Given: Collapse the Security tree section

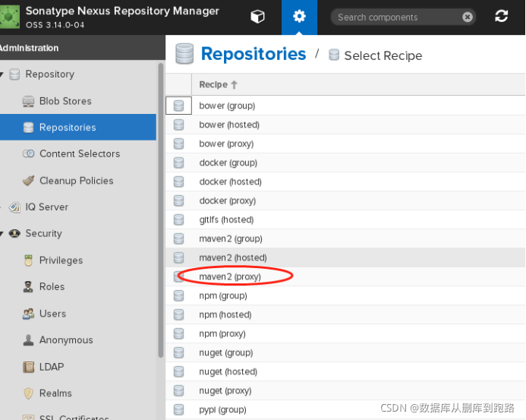Looking at the screenshot, I should point(2,233).
